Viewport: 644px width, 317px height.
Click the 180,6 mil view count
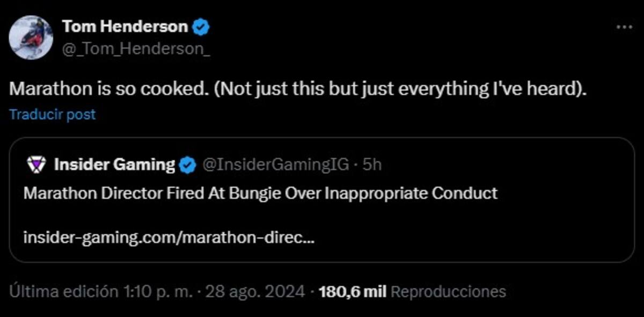pyautogui.click(x=353, y=291)
